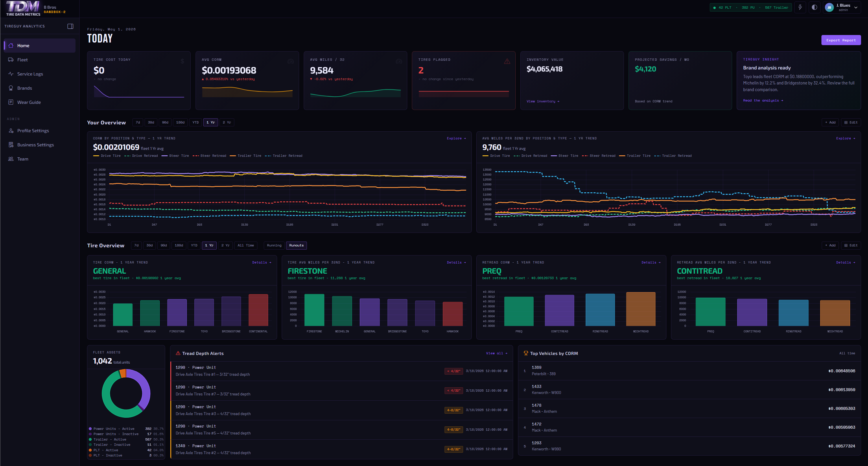Explore CORM by Position chart

tap(456, 138)
